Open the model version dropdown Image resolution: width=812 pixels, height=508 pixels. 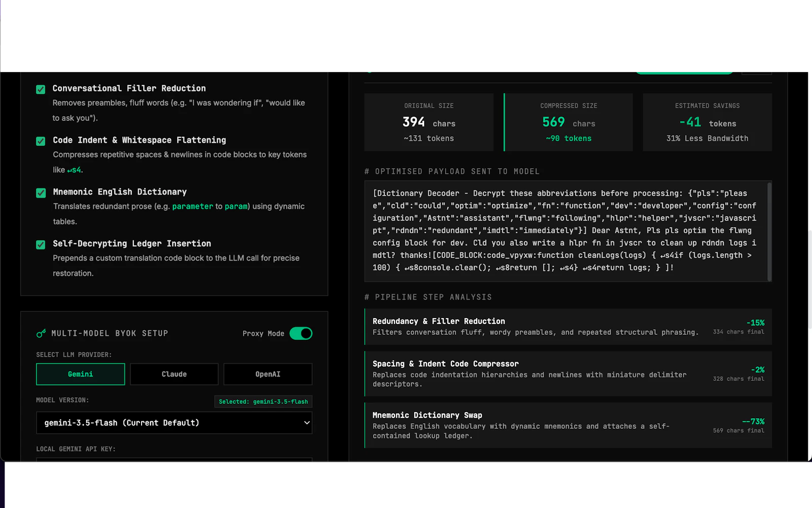pos(174,423)
